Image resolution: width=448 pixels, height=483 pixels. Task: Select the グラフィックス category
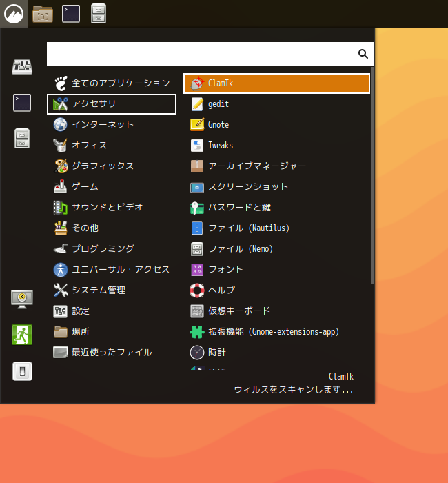pos(112,166)
